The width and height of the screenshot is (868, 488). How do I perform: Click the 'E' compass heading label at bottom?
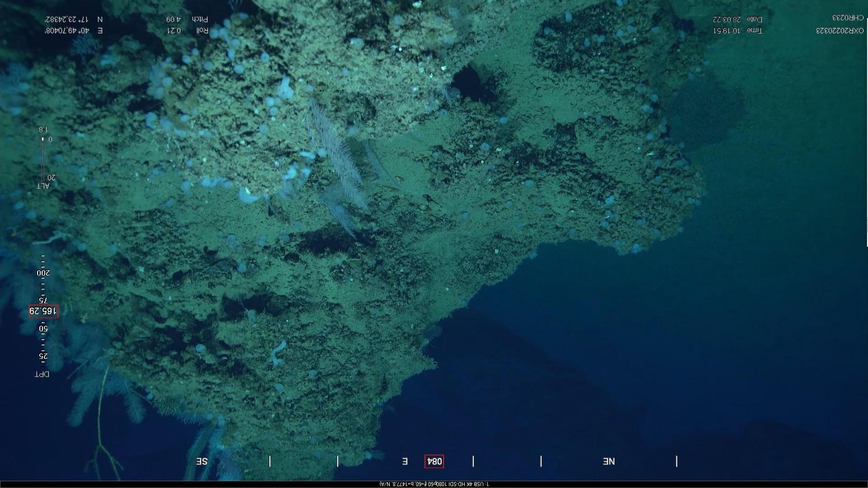pyautogui.click(x=405, y=461)
